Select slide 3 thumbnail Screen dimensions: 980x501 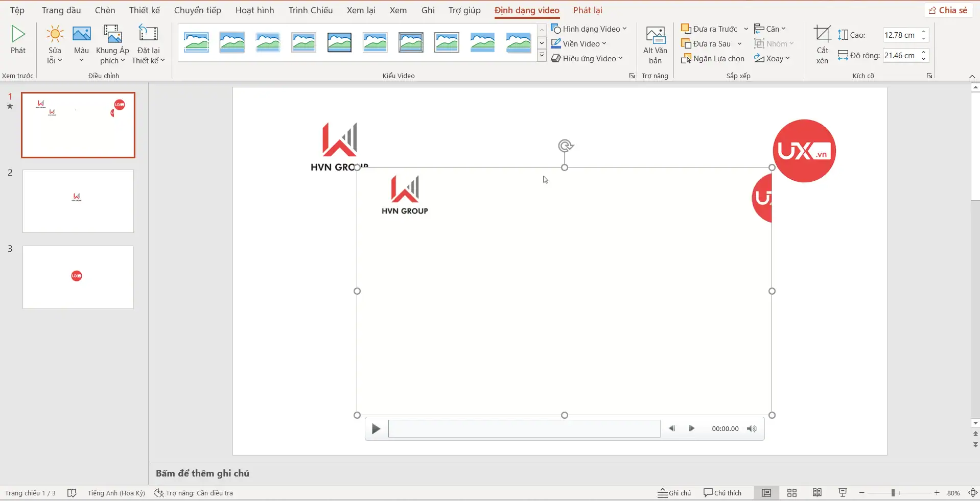pyautogui.click(x=78, y=277)
